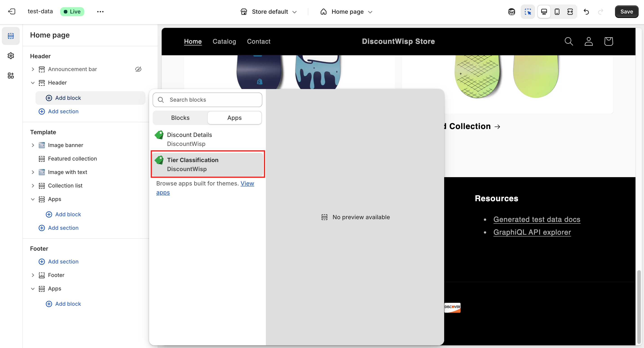
Task: Toggle the inspector selection mode icon
Action: [528, 11]
